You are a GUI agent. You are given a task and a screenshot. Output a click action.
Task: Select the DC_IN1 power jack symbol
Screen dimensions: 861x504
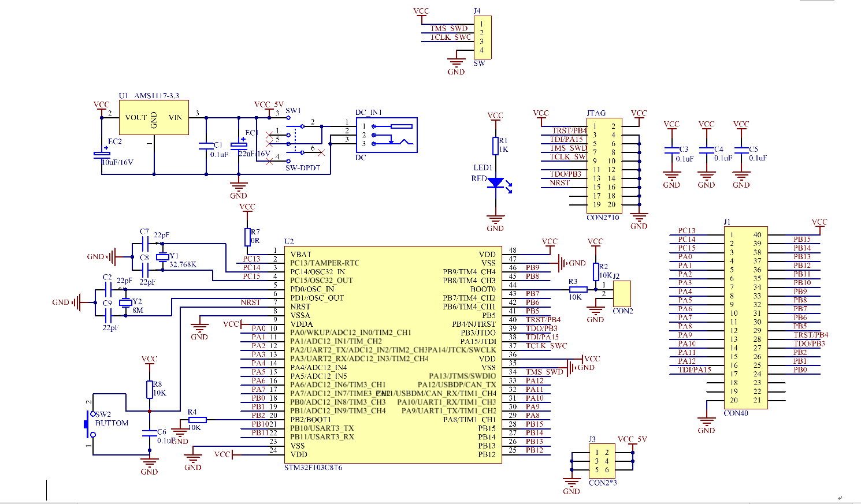pos(387,135)
